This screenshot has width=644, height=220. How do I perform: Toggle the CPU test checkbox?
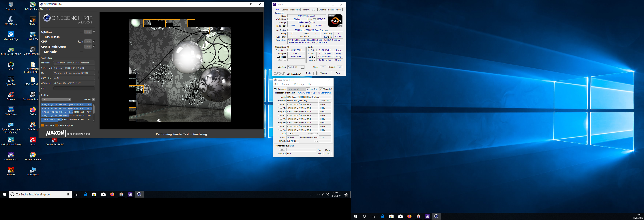(x=94, y=41)
